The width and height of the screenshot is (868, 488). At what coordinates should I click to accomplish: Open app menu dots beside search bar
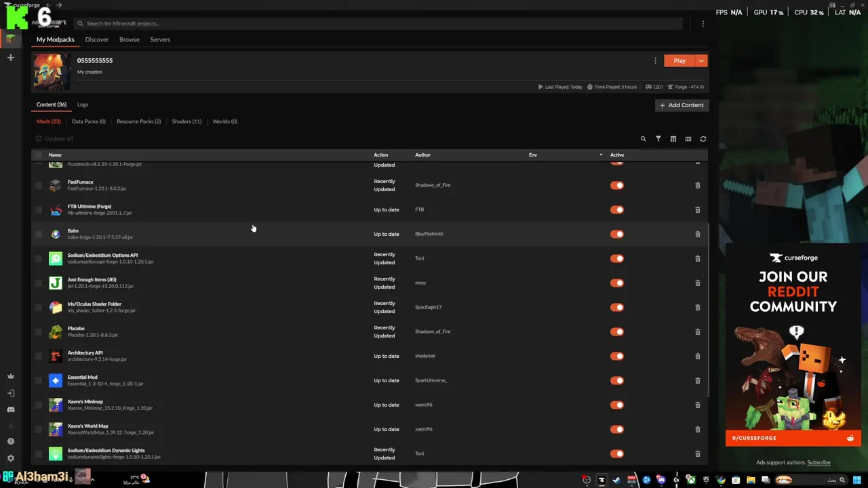pyautogui.click(x=703, y=23)
